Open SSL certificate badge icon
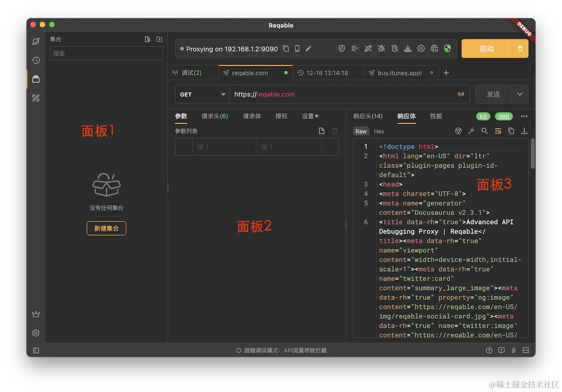This screenshot has height=392, width=562. click(342, 49)
